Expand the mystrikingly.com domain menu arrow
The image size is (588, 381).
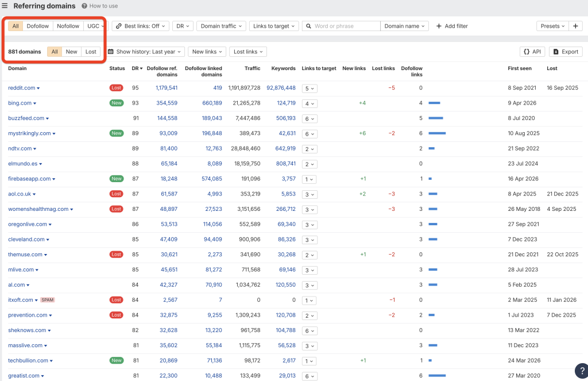pyautogui.click(x=53, y=134)
